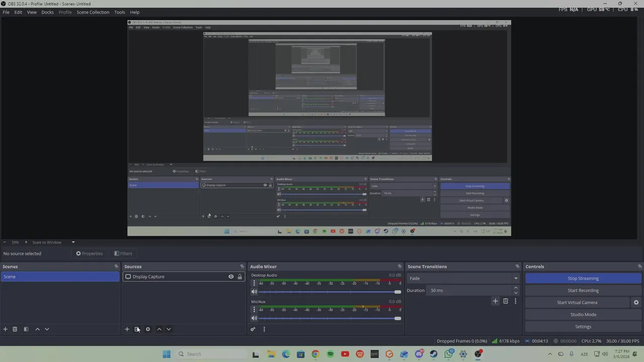Click Start Virtual Camera button
644x362 pixels.
[x=577, y=303]
